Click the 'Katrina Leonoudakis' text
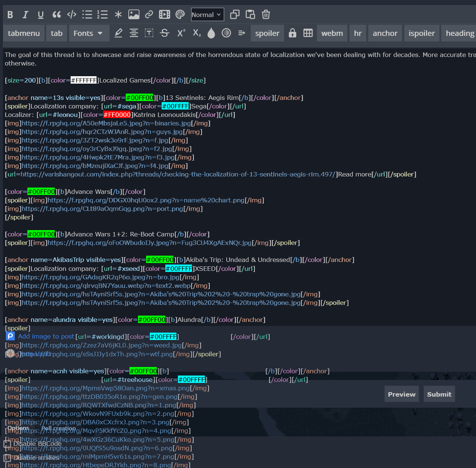 pyautogui.click(x=165, y=115)
